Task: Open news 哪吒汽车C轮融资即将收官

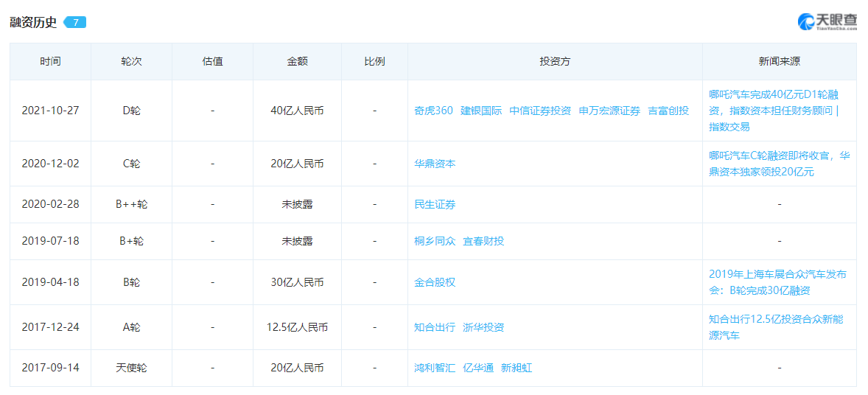Action: click(779, 164)
